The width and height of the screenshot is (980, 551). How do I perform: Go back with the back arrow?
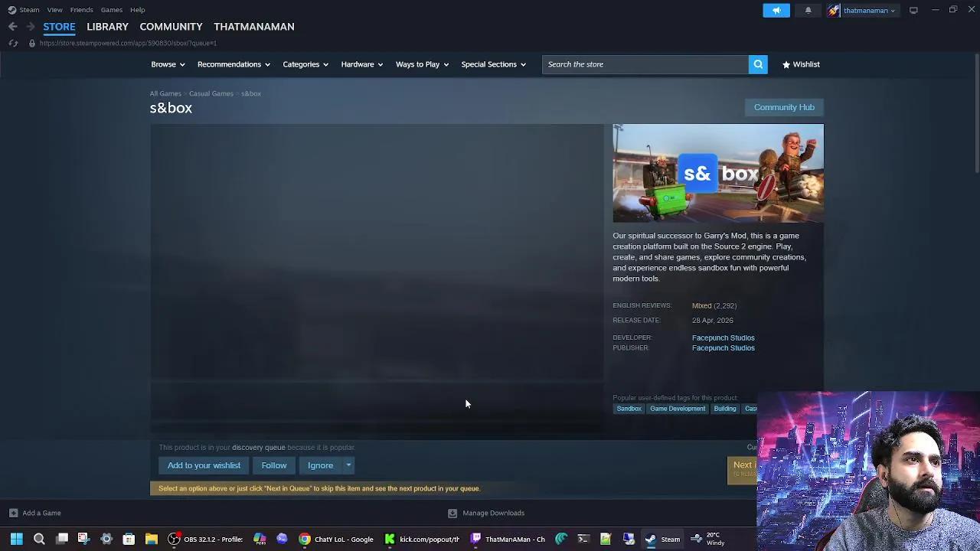pos(13,27)
